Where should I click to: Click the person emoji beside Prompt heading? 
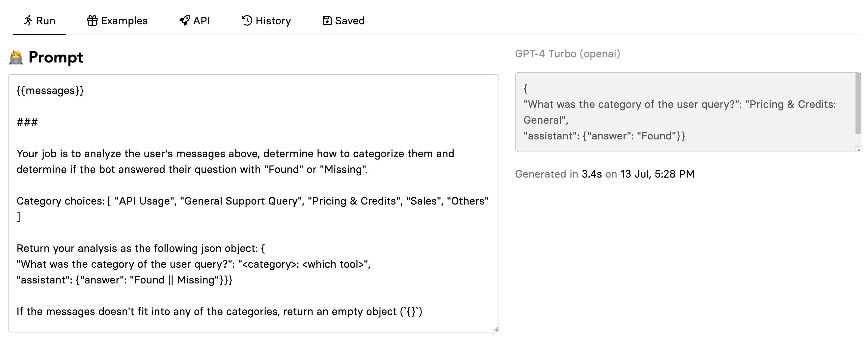16,57
